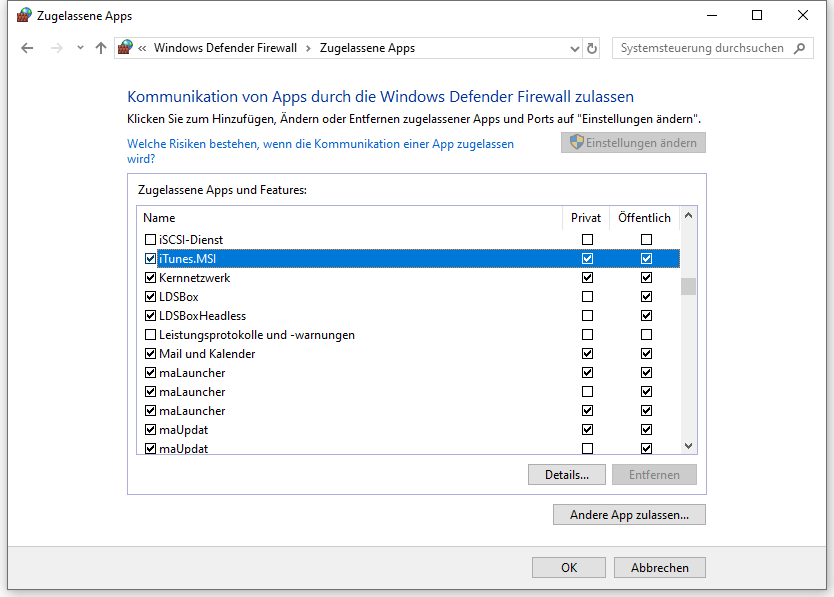Confirm with the OK button
Viewport: 834px width, 597px height.
pos(569,567)
